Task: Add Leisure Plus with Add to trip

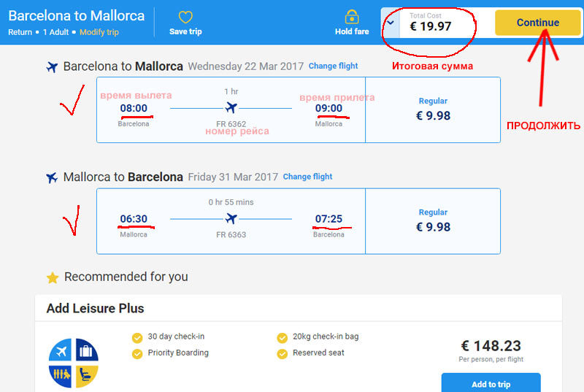Action: pyautogui.click(x=491, y=383)
